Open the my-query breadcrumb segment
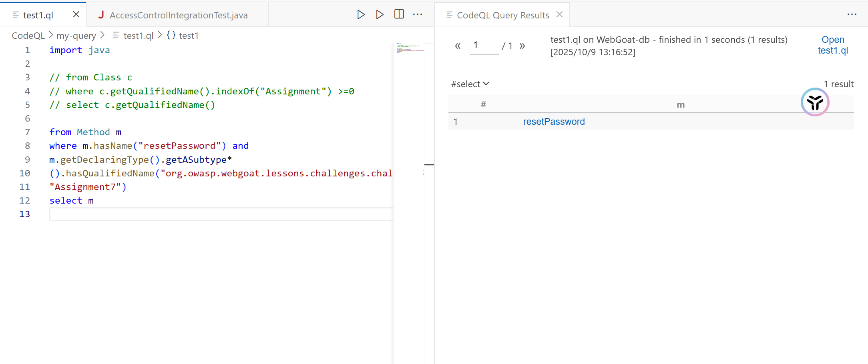 (76, 36)
